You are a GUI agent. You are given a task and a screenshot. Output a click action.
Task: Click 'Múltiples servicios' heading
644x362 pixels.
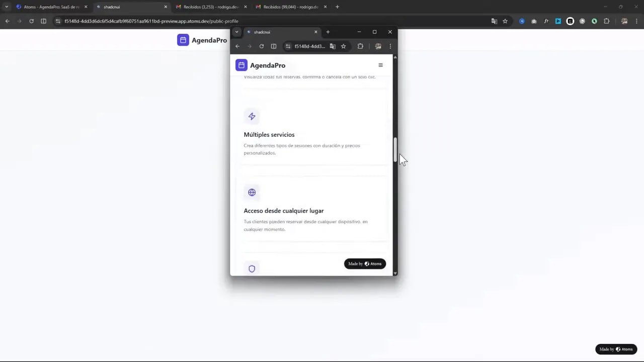click(269, 135)
